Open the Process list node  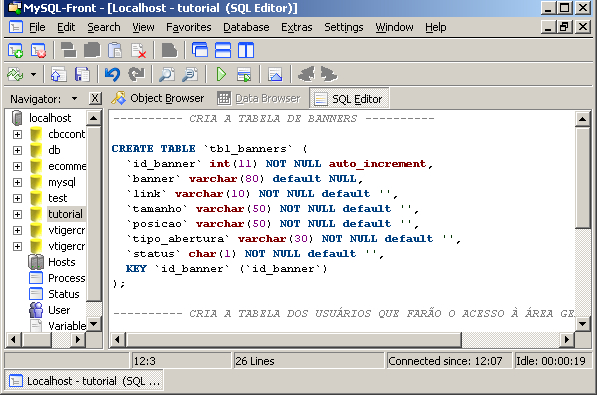click(x=66, y=278)
